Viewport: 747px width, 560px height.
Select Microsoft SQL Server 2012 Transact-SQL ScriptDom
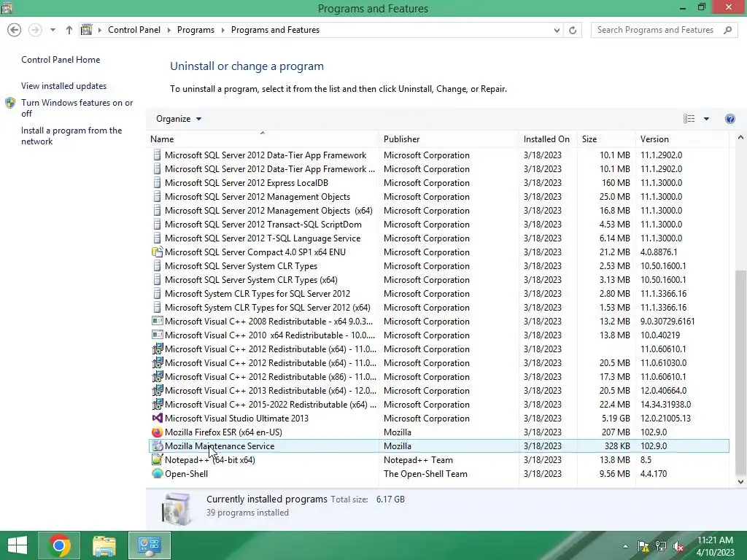(x=439, y=225)
